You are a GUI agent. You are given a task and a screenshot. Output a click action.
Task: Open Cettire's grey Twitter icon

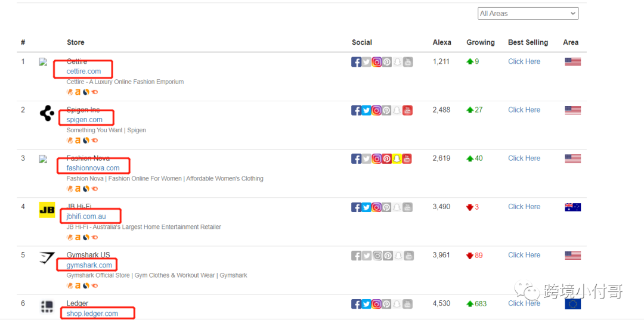click(366, 62)
